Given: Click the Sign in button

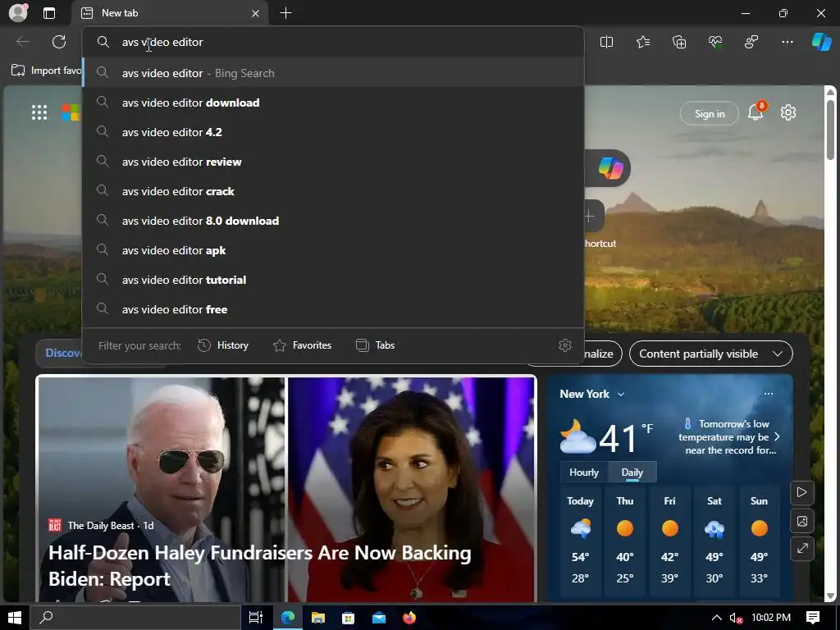Looking at the screenshot, I should click(x=710, y=113).
